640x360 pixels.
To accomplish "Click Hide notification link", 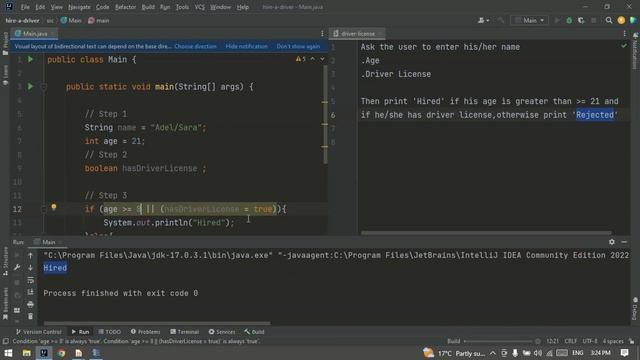I will [x=247, y=46].
